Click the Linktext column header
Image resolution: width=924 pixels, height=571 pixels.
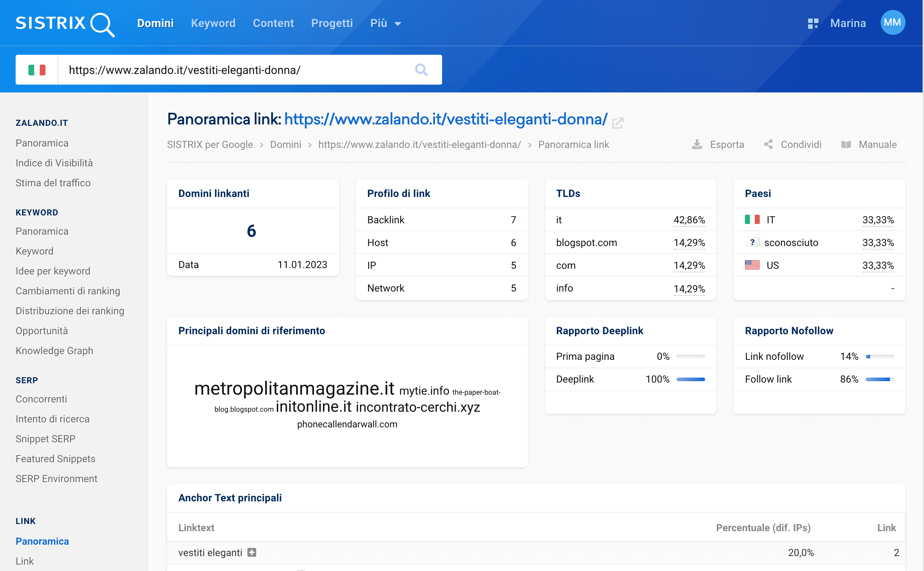point(196,528)
